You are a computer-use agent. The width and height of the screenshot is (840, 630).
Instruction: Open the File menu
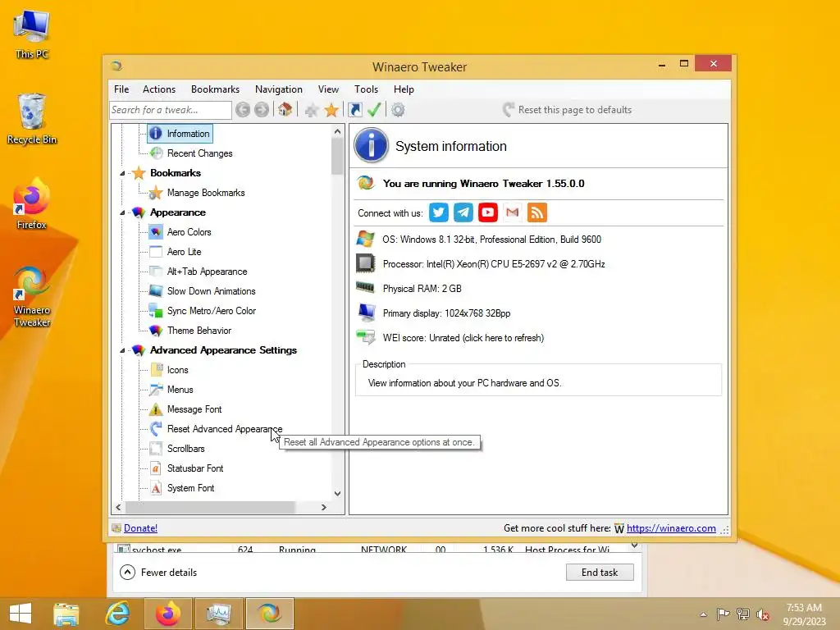121,89
